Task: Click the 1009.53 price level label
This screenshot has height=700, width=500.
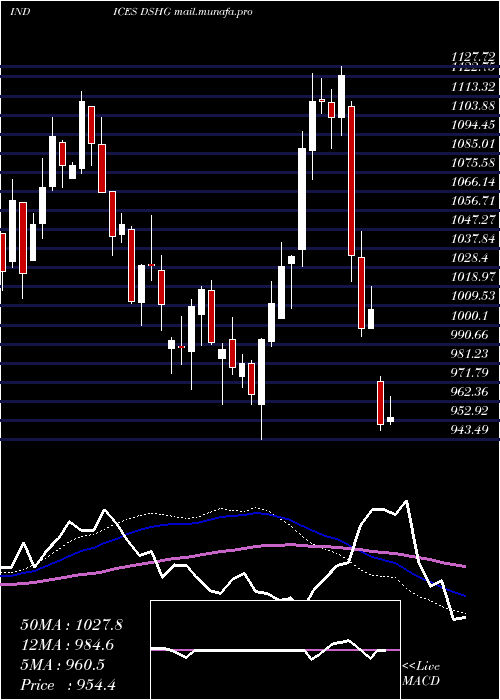Action: (473, 296)
